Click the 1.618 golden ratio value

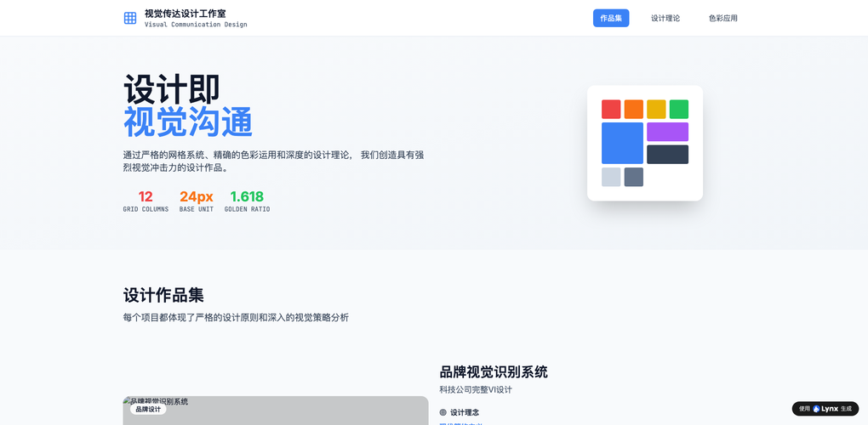coord(247,196)
